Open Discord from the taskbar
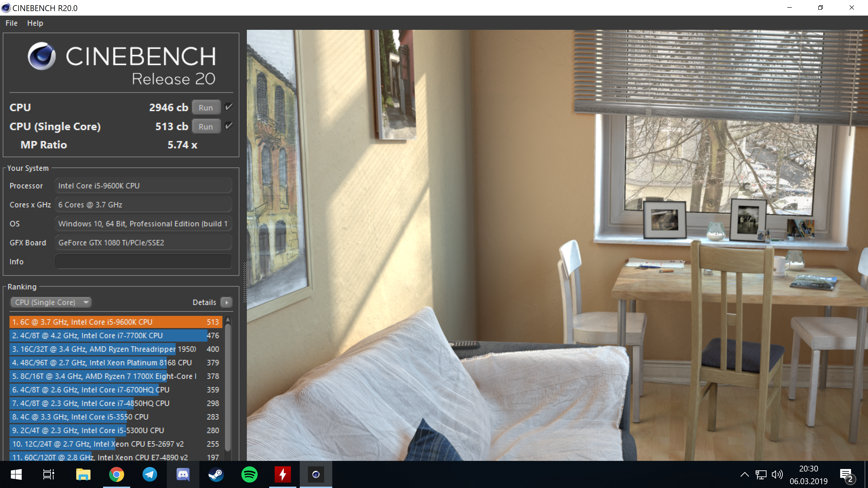This screenshot has height=488, width=868. coord(183,474)
